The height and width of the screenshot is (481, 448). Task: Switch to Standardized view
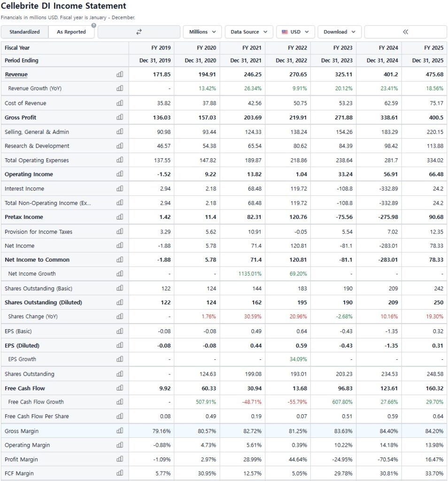(x=24, y=32)
